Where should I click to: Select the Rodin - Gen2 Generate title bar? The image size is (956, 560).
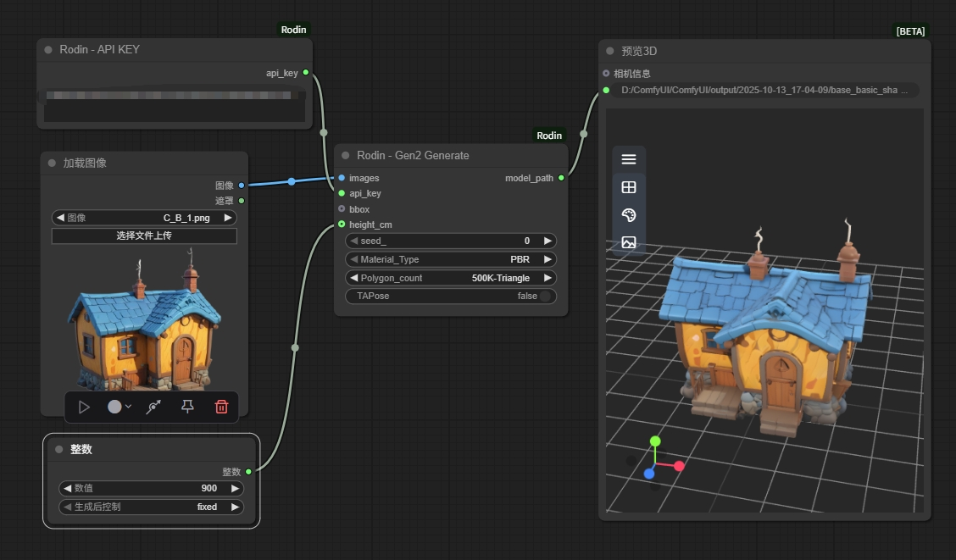pos(451,155)
